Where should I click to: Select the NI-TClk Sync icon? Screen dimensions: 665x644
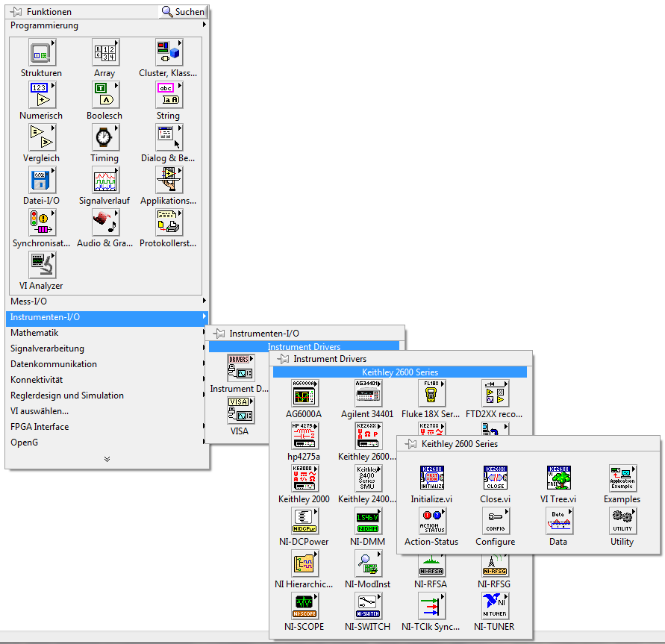point(431,606)
